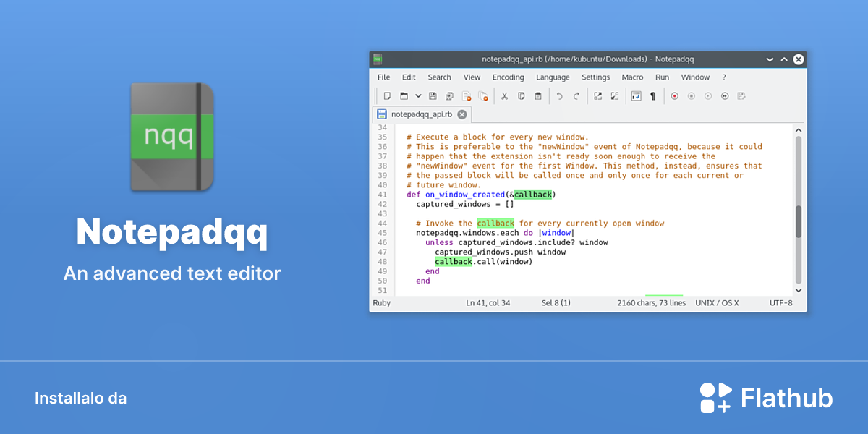Click 'Ln 41, col 34' in status bar
Viewport: 868px width, 434px height.
[x=488, y=303]
